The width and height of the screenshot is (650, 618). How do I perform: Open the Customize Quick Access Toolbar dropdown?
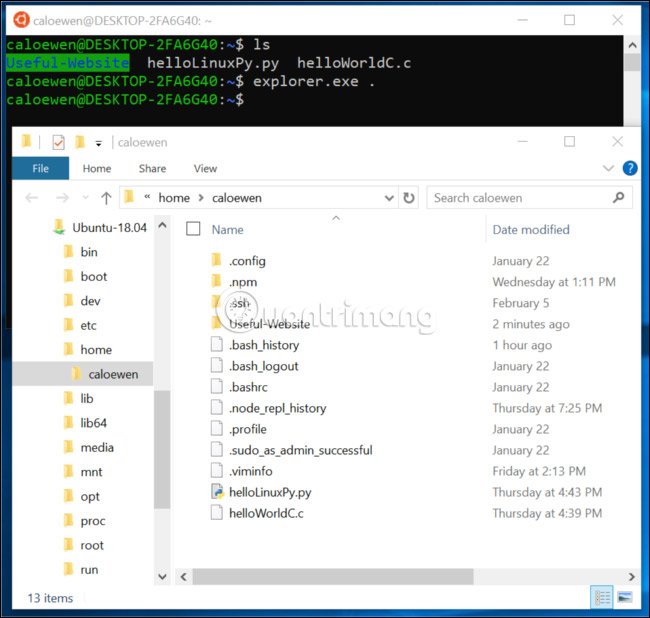pos(99,143)
